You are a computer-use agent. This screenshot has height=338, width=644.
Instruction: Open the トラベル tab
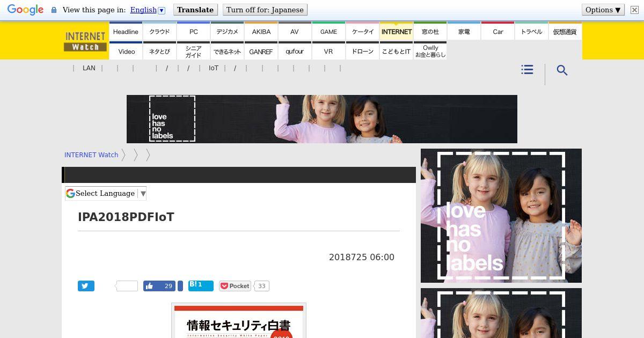pyautogui.click(x=531, y=31)
